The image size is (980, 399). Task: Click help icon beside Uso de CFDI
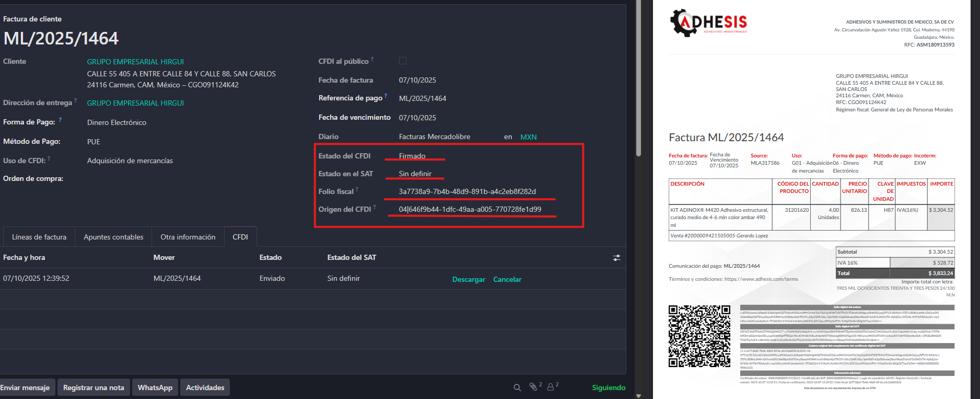(49, 158)
